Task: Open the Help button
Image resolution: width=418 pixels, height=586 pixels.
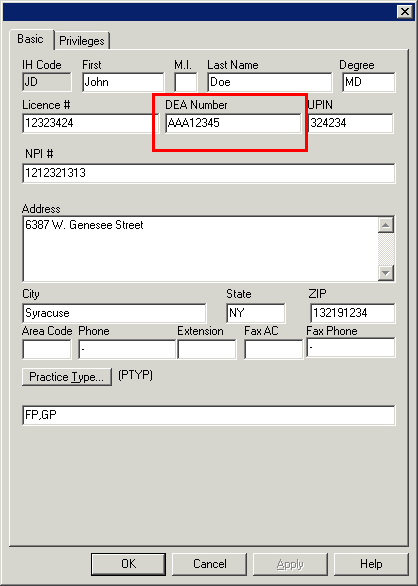Action: pos(371,564)
